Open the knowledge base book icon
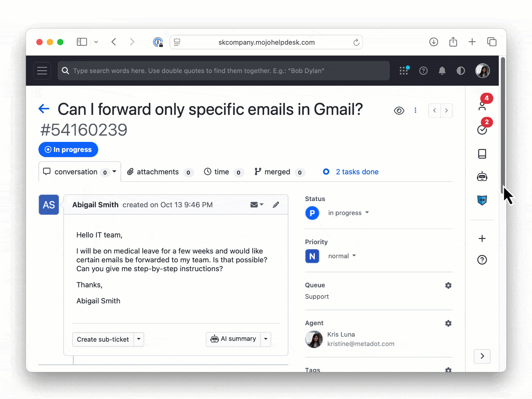Viewport: 532px width, 399px height. point(482,154)
